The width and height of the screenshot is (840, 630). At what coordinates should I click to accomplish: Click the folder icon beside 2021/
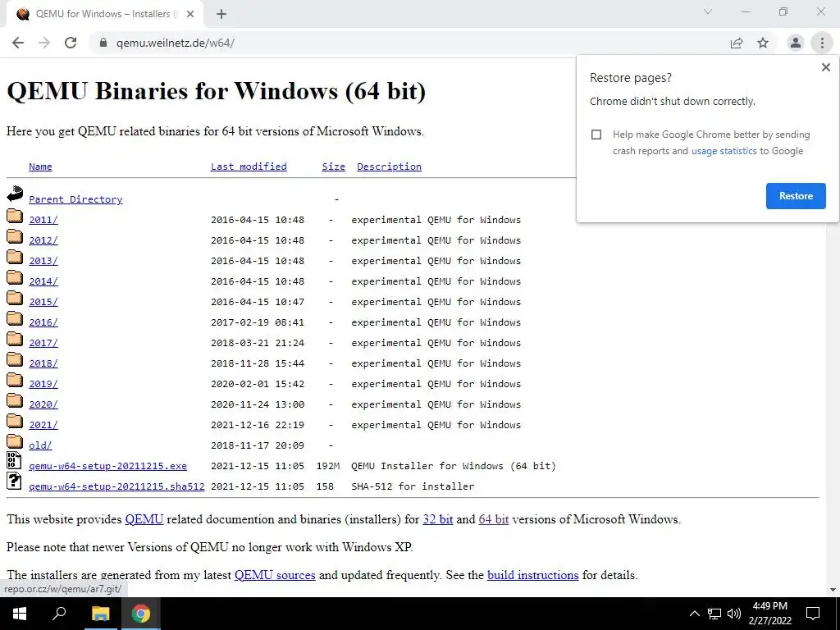point(15,421)
